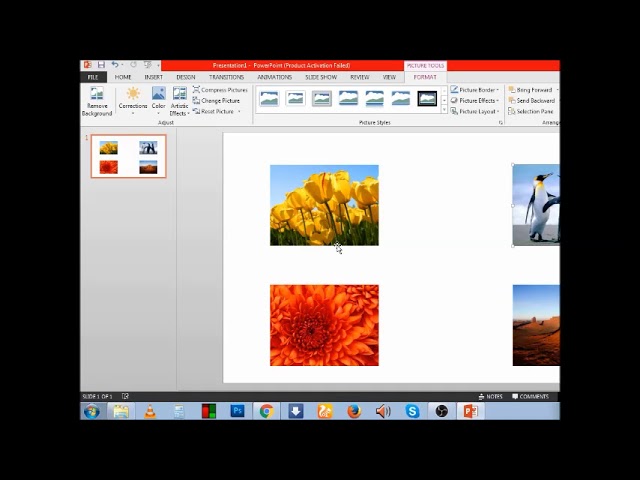Open the Picture Layout dropdown

tap(475, 111)
